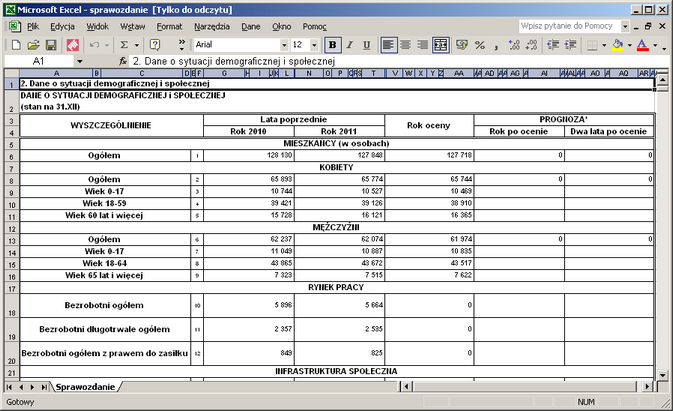Open the Narzędzia menu
The height and width of the screenshot is (411, 673).
point(212,24)
